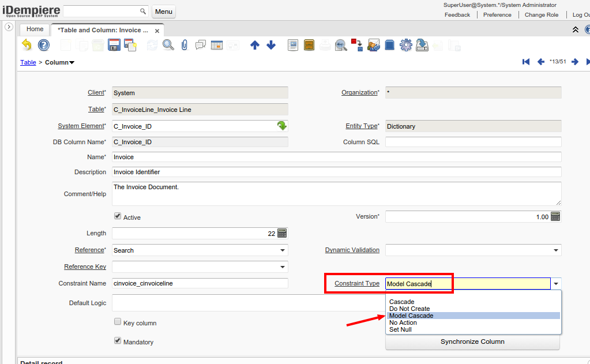This screenshot has width=590, height=364.
Task: Click into the Column SQL input field
Action: 473,142
